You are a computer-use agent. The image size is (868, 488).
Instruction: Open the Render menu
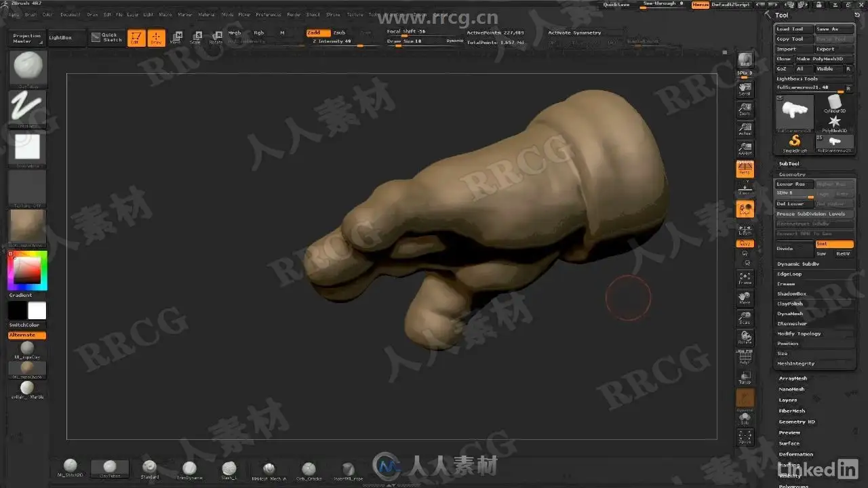click(x=294, y=14)
